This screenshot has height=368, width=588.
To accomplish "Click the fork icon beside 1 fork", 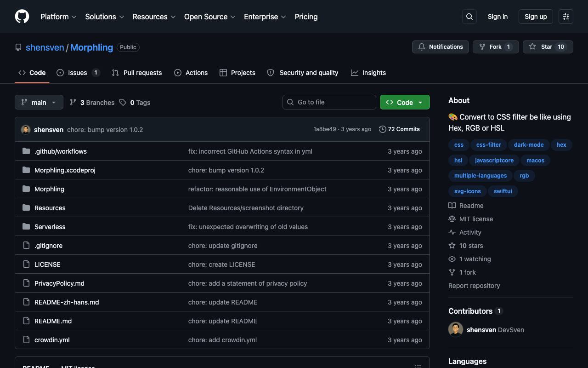I will (452, 272).
